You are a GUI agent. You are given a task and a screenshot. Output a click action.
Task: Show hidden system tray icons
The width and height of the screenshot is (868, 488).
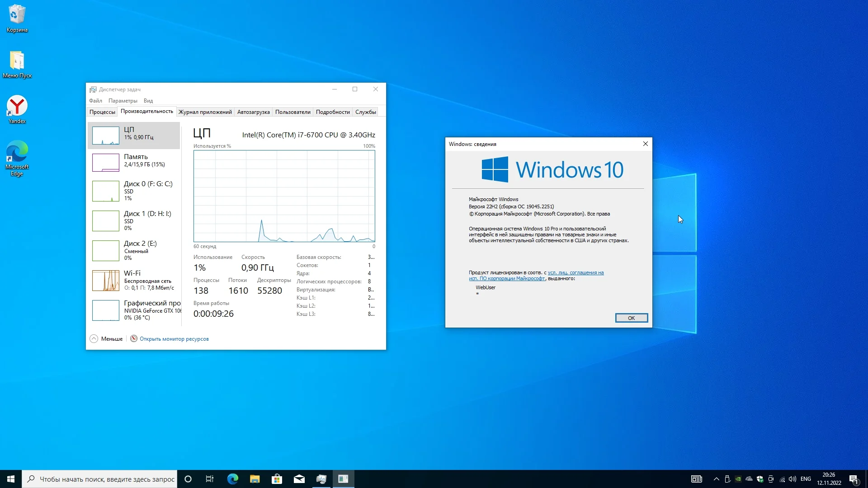(x=716, y=479)
